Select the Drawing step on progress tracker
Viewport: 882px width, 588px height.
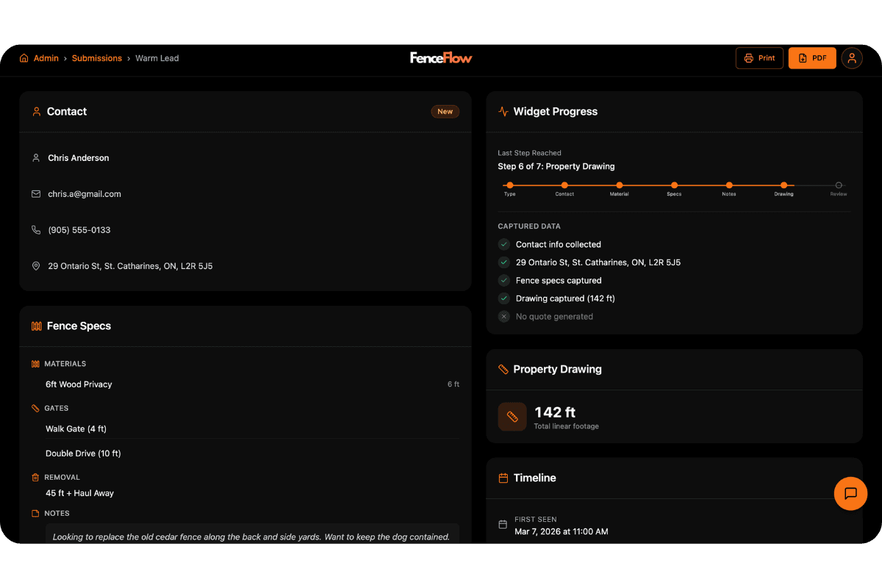coord(784,185)
